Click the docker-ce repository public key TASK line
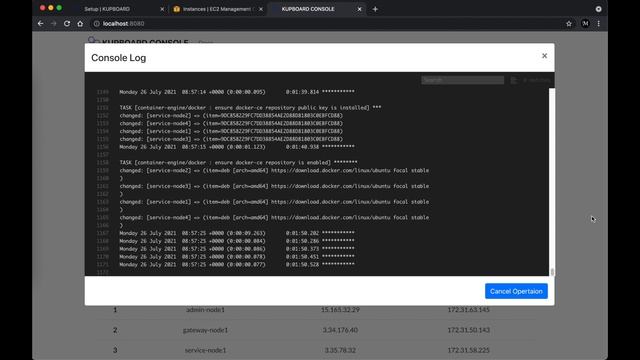The height and width of the screenshot is (360, 640). pyautogui.click(x=250, y=108)
